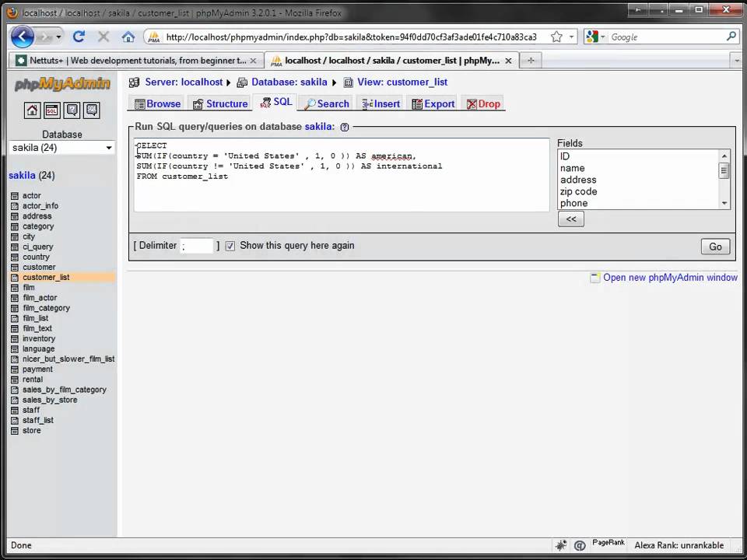The width and height of the screenshot is (747, 560).
Task: Close the phpMyAdmin browser tab
Action: click(x=508, y=61)
